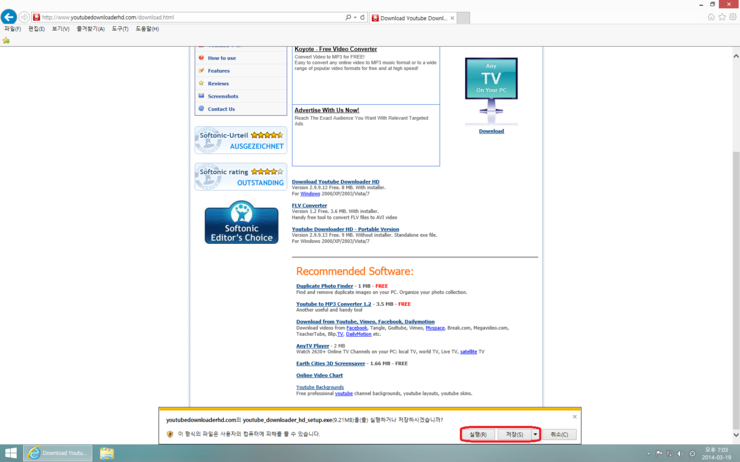This screenshot has height=462, width=740.
Task: Click Download link under Any TV image
Action: (491, 131)
